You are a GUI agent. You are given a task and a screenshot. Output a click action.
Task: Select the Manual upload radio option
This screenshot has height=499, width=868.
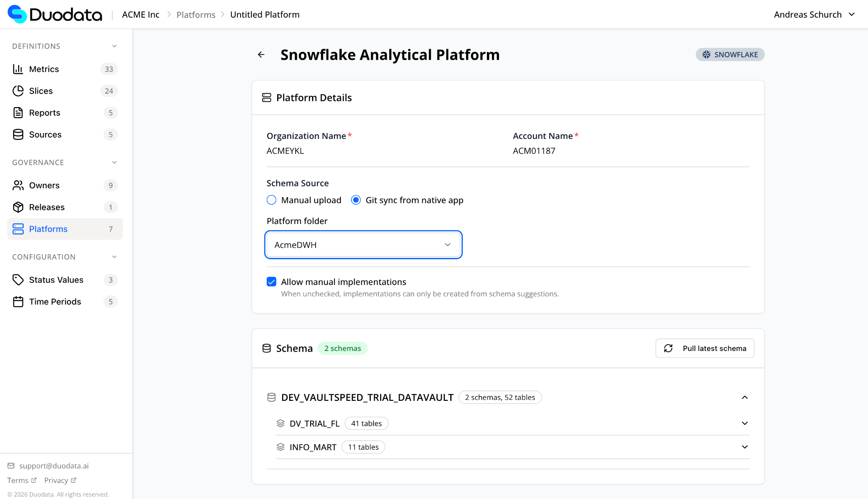pyautogui.click(x=271, y=200)
